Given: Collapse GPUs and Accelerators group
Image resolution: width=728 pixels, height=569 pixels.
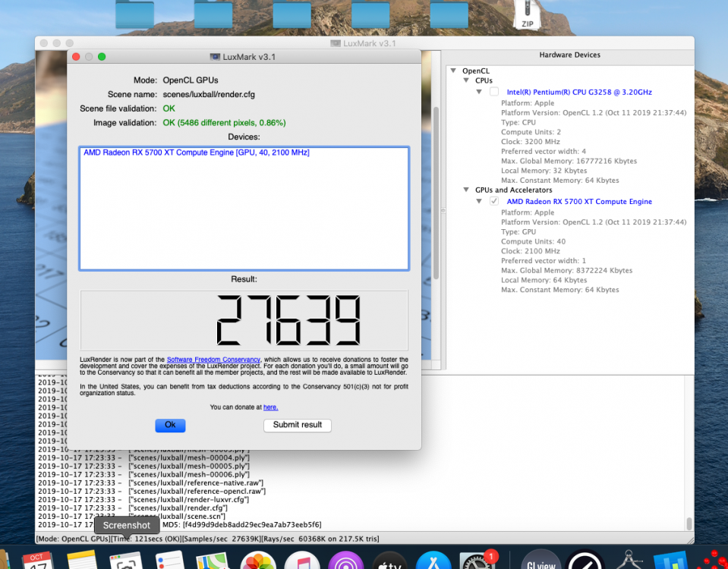Looking at the screenshot, I should [466, 190].
